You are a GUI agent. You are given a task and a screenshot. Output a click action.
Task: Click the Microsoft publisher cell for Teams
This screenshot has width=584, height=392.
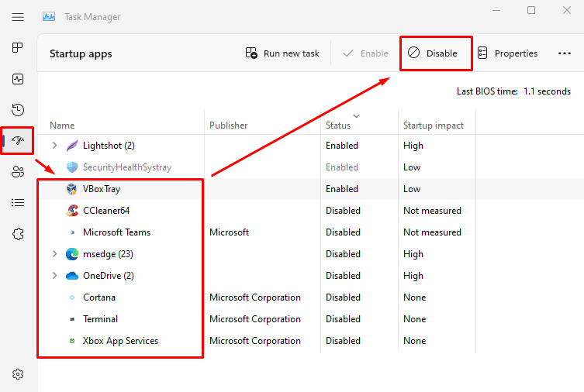(229, 232)
